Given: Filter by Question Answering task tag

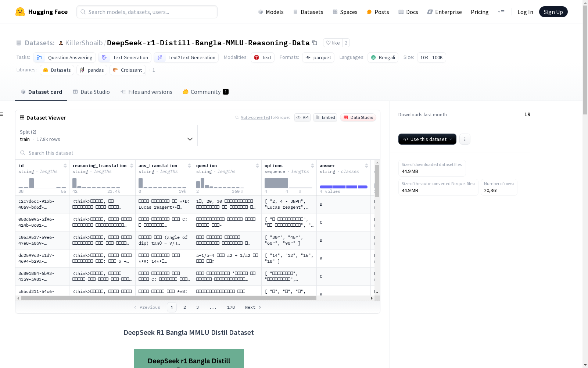Looking at the screenshot, I should coord(65,57).
